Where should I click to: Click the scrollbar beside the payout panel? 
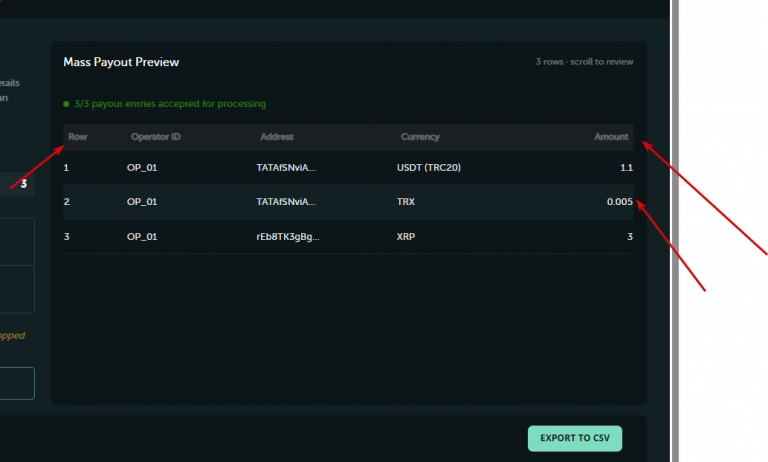coord(675,231)
